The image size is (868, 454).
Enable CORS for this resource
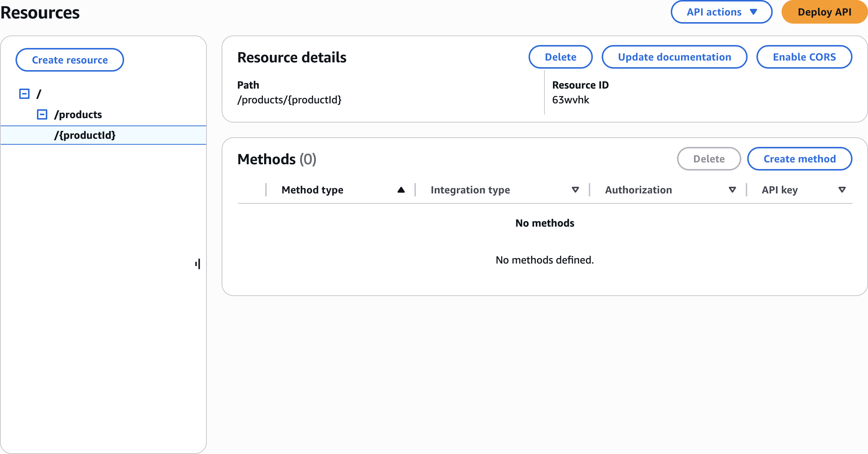pyautogui.click(x=804, y=57)
